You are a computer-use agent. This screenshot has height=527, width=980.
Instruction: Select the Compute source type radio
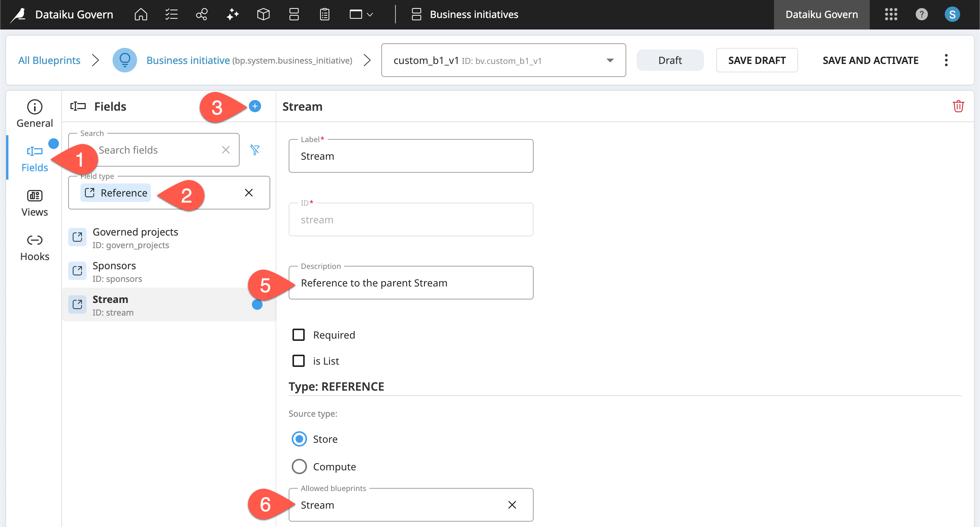point(299,466)
